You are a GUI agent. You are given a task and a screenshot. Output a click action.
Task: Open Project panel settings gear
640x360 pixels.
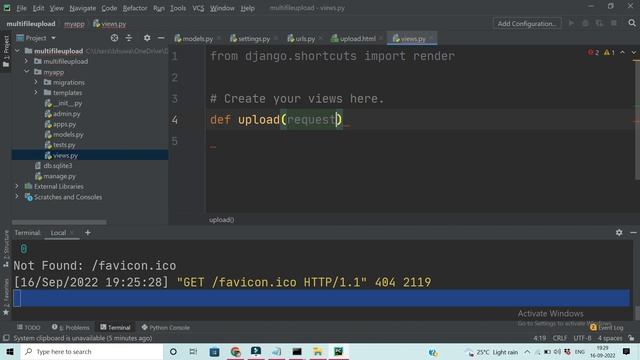pyautogui.click(x=147, y=38)
